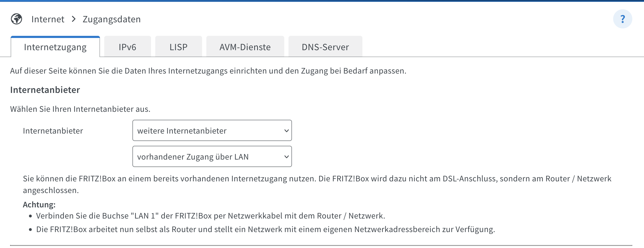Click the globe icon beside Internet

click(x=16, y=19)
